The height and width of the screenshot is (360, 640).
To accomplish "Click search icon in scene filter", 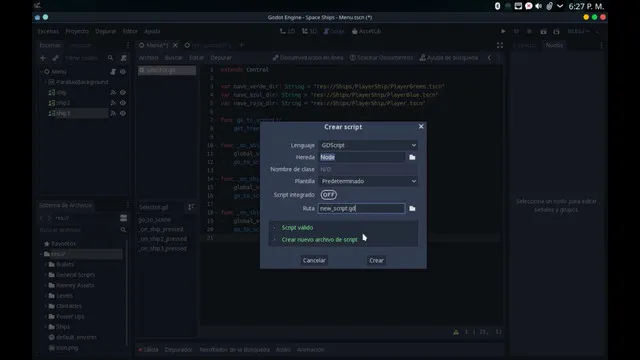I will [x=111, y=58].
